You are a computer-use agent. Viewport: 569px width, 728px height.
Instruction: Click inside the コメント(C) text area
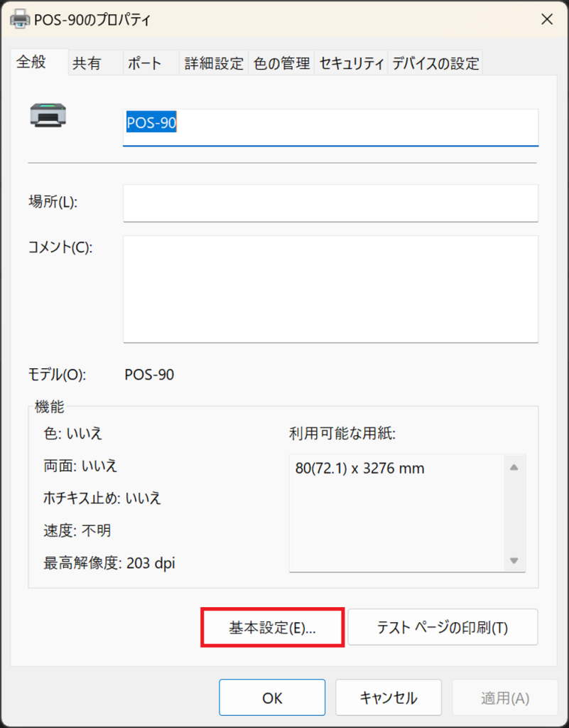click(330, 289)
